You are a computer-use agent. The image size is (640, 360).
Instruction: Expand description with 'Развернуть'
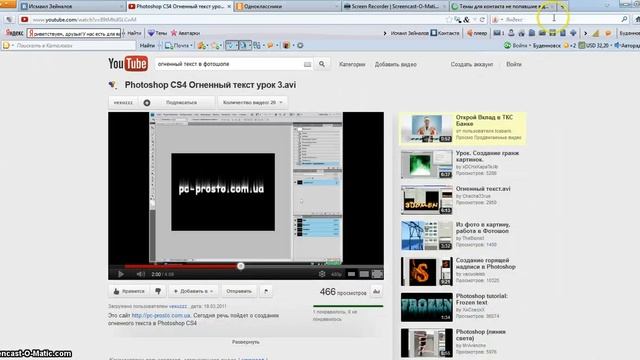pos(246,342)
